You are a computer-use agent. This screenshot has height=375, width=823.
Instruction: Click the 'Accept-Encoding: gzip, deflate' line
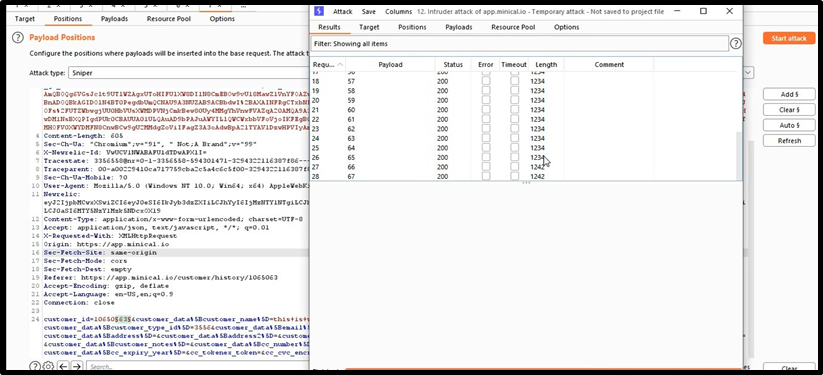point(106,286)
